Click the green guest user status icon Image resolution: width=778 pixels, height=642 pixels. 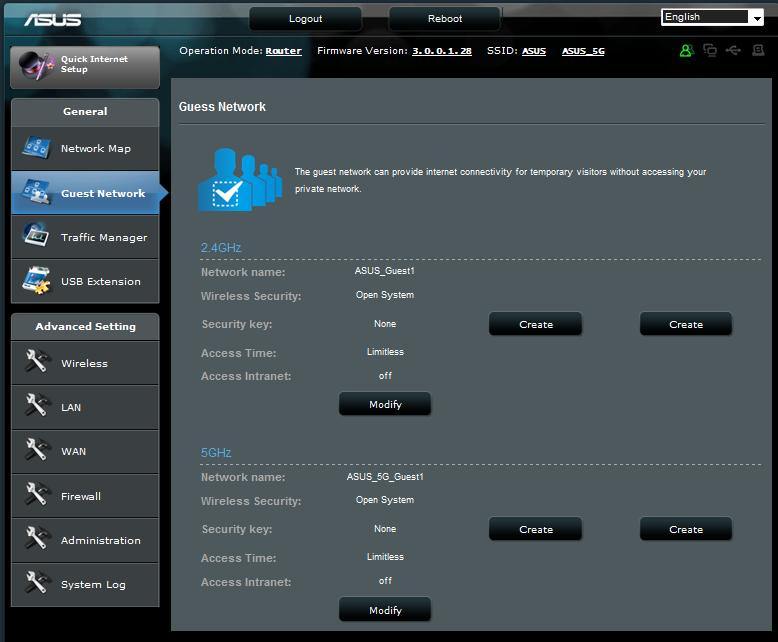(x=687, y=51)
